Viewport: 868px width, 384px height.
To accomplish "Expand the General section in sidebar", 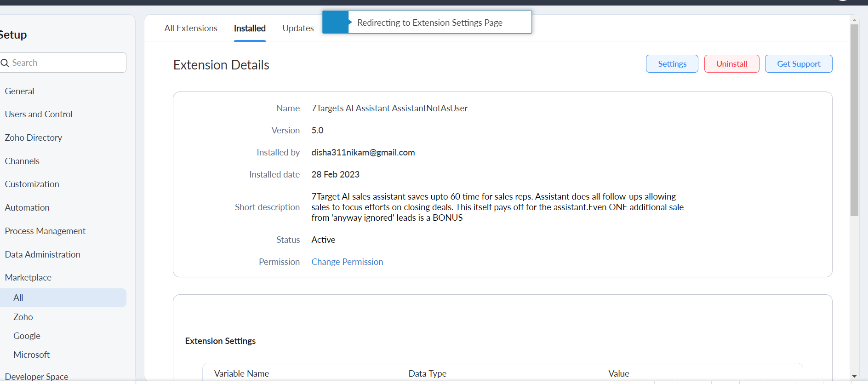I will point(20,92).
